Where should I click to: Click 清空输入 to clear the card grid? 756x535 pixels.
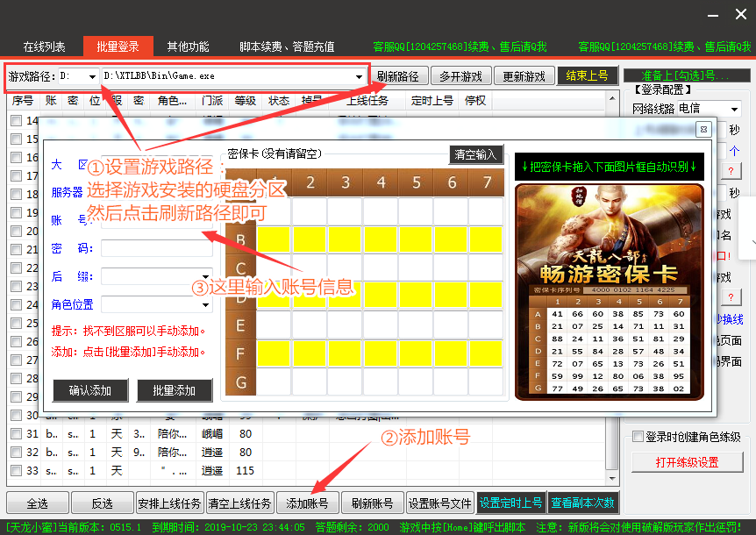(476, 154)
